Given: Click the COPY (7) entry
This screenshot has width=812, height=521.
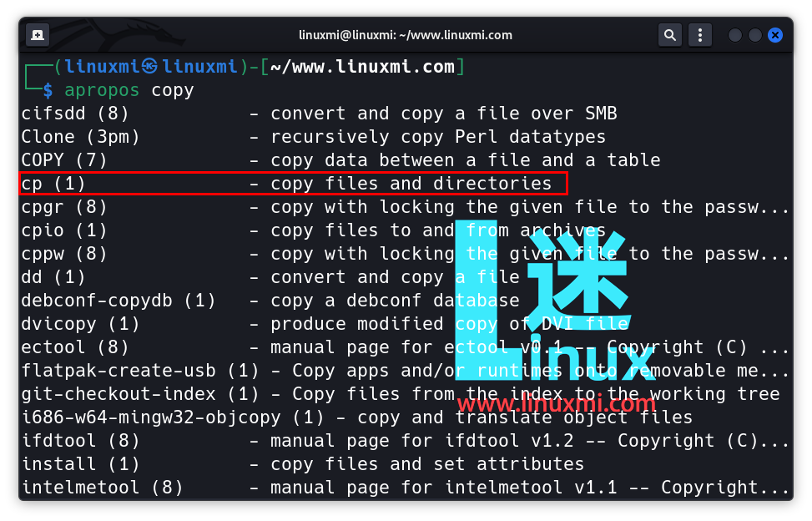Looking at the screenshot, I should click(63, 160).
